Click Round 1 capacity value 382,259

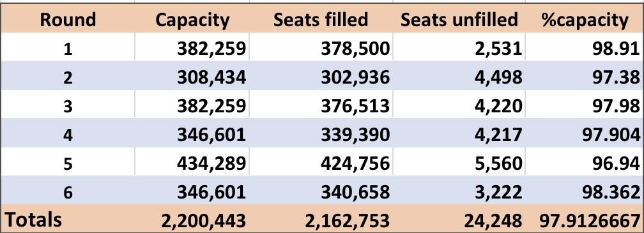(x=192, y=47)
